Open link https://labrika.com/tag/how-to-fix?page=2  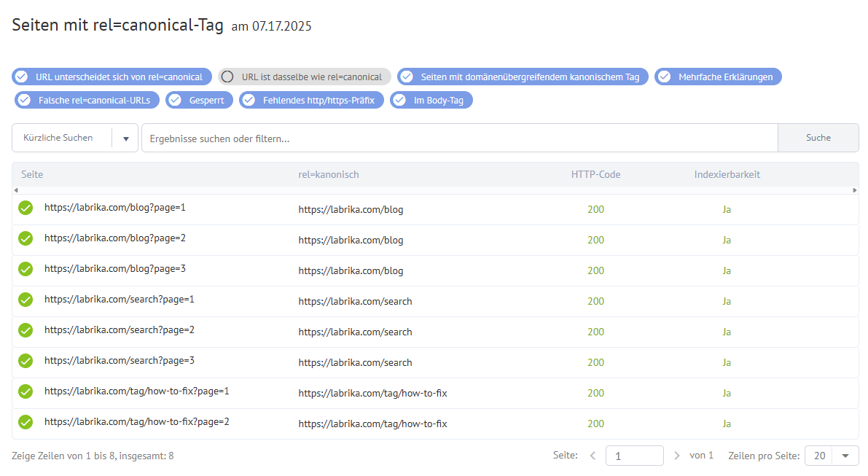click(x=137, y=422)
